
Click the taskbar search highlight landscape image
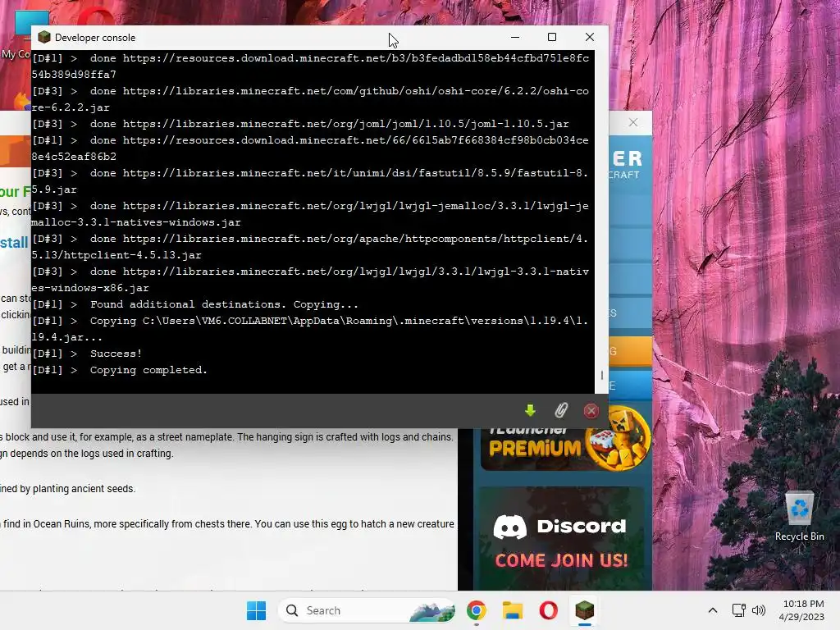[x=431, y=610]
